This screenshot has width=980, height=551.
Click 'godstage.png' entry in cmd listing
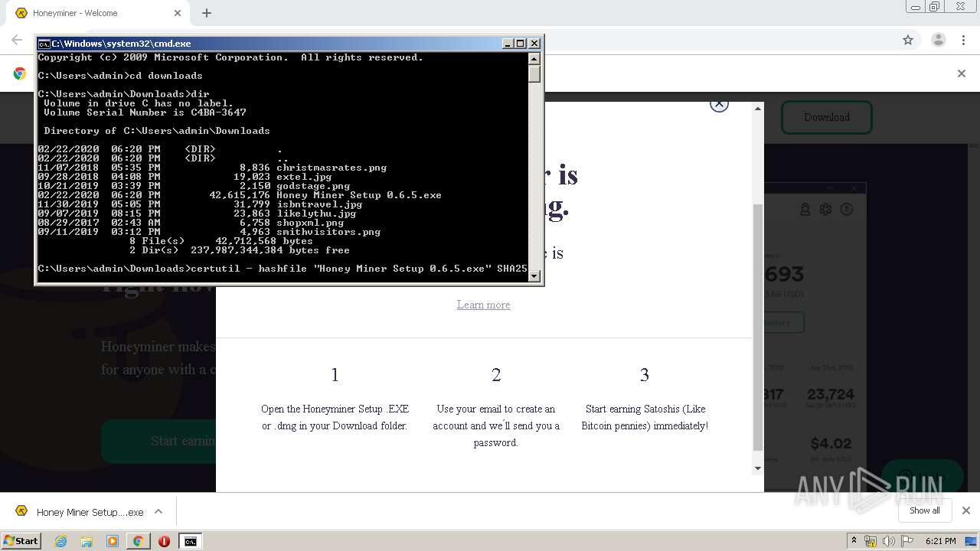tap(313, 186)
